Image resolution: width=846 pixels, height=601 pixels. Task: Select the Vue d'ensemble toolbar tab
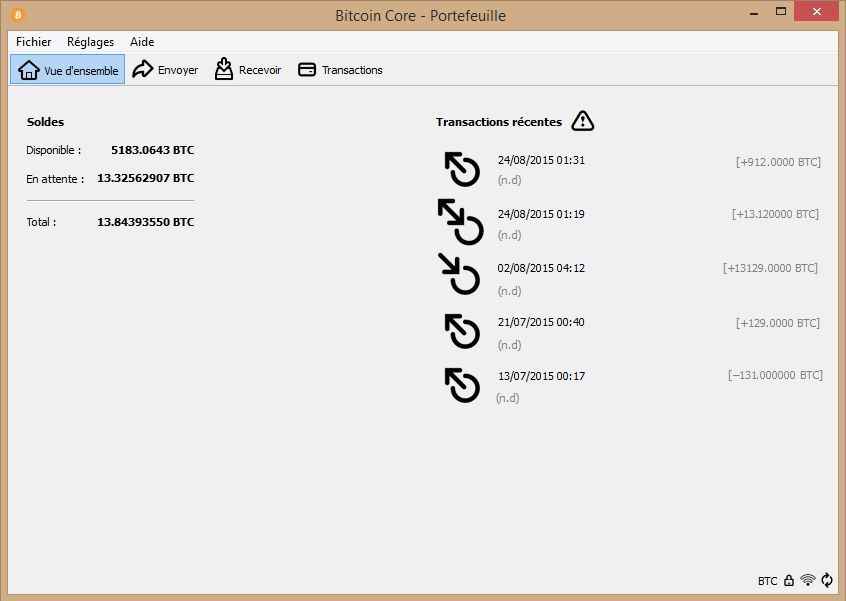point(68,70)
